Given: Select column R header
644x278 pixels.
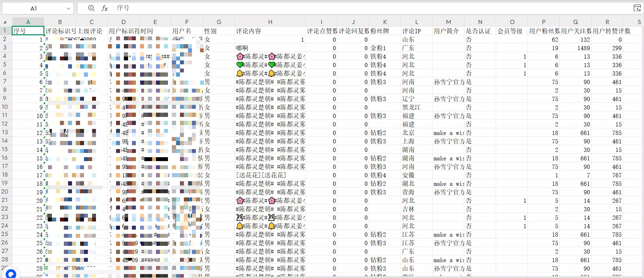Looking at the screenshot, I should [x=607, y=22].
